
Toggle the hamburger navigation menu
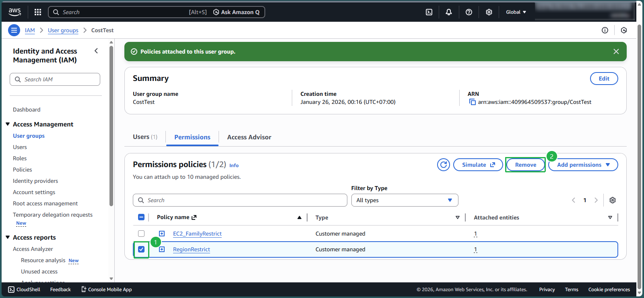tap(14, 30)
